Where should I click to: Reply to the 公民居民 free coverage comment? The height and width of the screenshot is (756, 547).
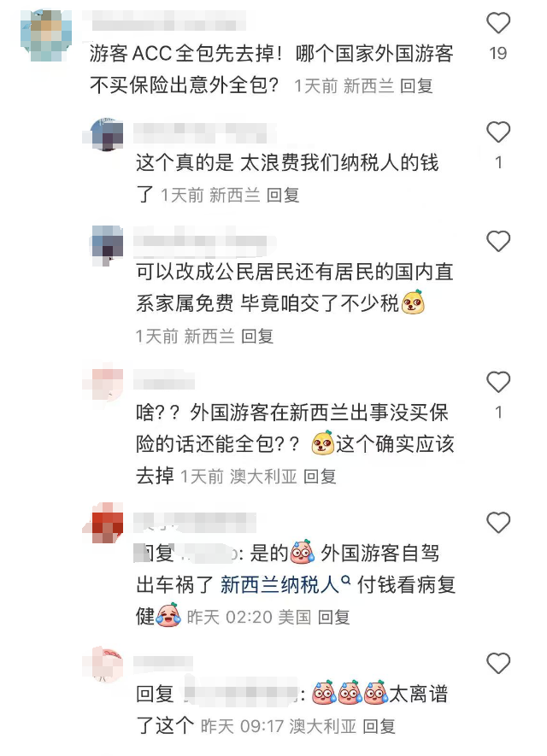[x=257, y=336]
